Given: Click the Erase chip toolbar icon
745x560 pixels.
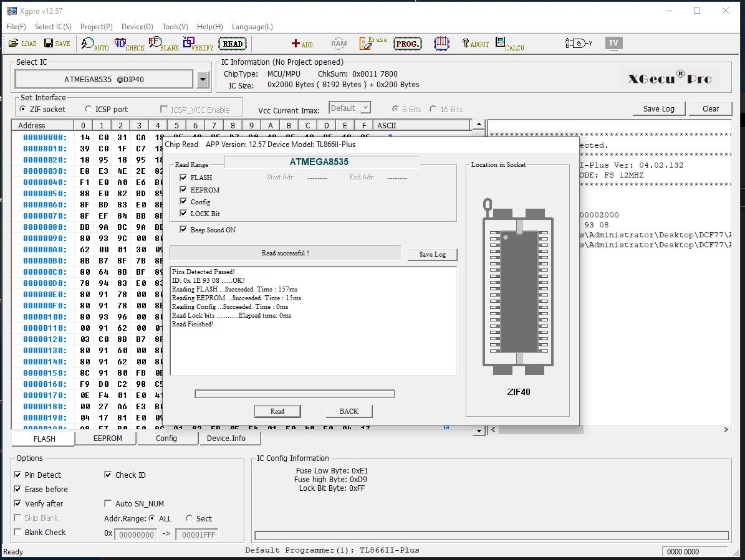Looking at the screenshot, I should 373,43.
